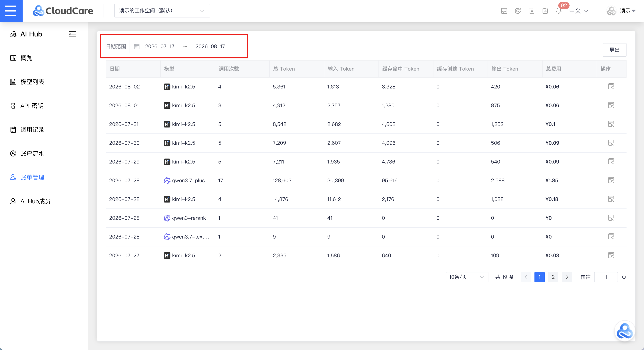View details for the 2026-08-02 kimi-k2.5 row
This screenshot has width=644, height=350.
pyautogui.click(x=611, y=87)
